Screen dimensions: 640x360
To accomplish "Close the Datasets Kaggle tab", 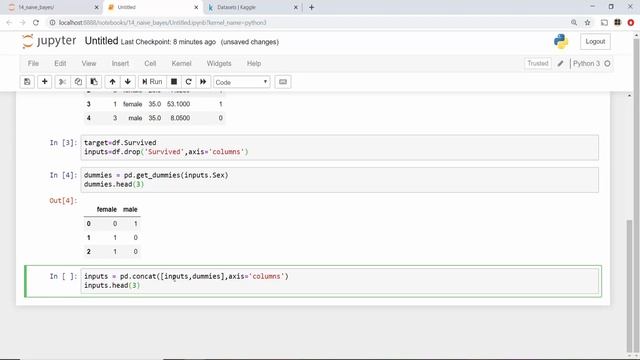I will pos(296,7).
